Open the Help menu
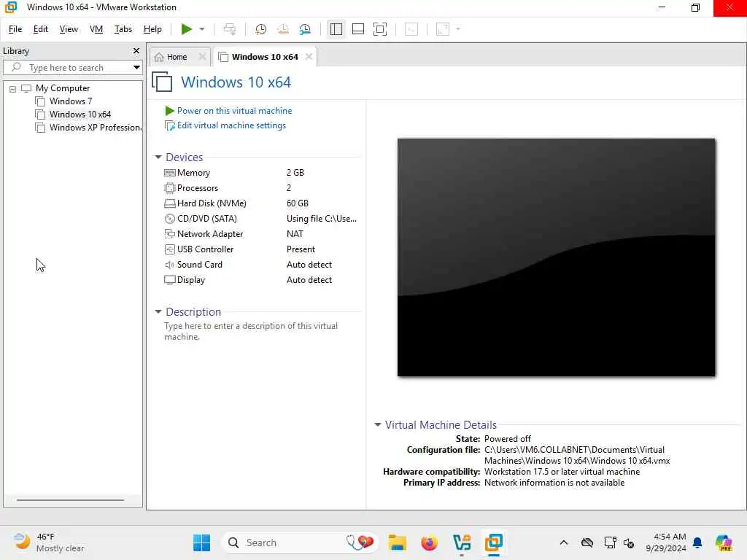747x560 pixels. click(152, 29)
